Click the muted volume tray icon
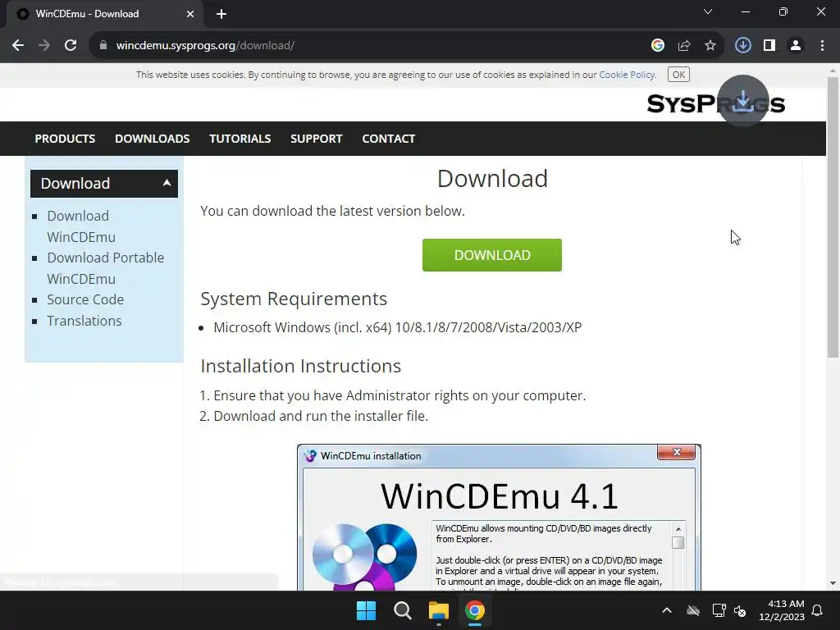The height and width of the screenshot is (630, 840). (x=740, y=610)
